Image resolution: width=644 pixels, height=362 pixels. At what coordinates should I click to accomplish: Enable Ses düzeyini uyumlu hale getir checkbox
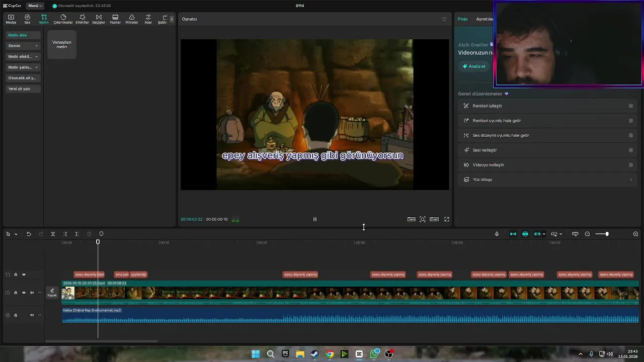click(631, 135)
